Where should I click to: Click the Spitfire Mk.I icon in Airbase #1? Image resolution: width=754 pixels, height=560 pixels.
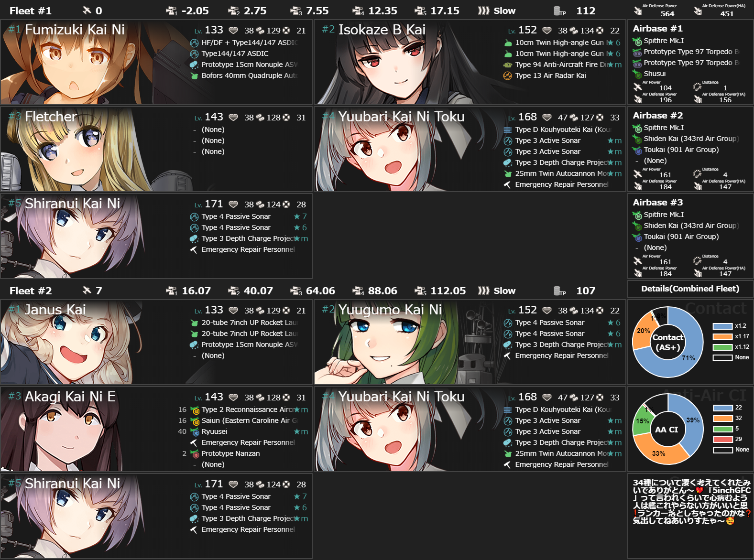[637, 41]
